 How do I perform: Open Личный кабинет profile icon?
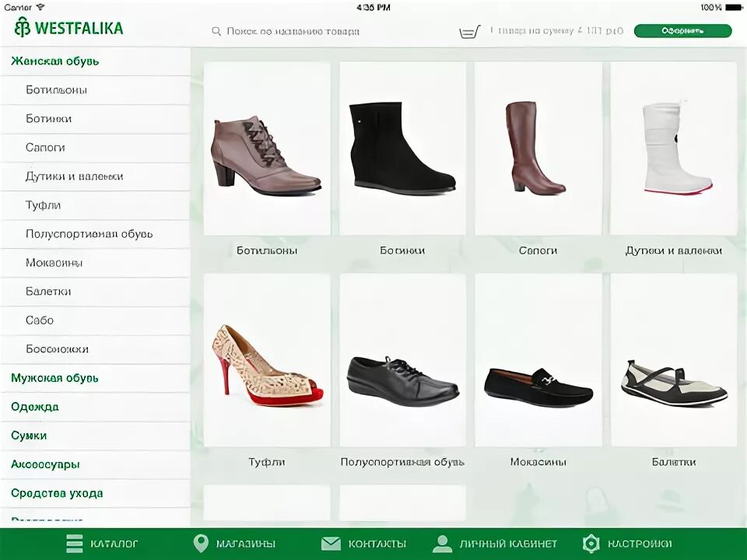pyautogui.click(x=442, y=544)
